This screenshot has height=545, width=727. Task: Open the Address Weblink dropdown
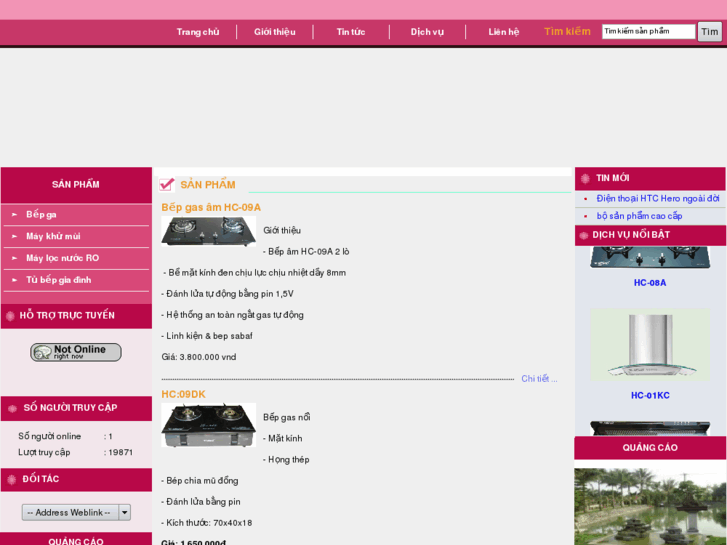click(76, 513)
